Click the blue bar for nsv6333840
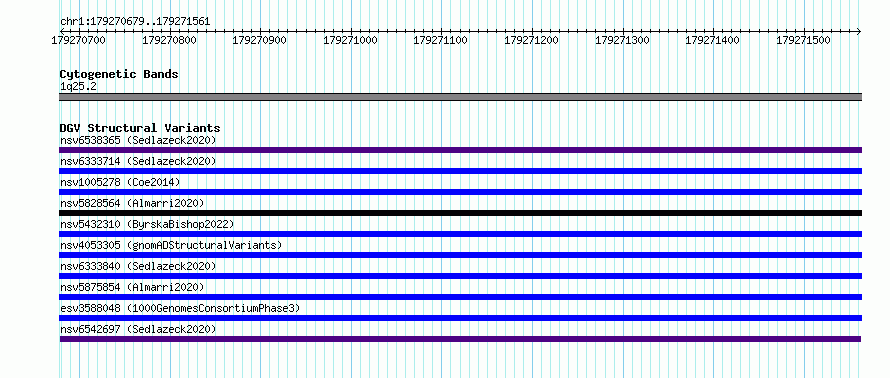This screenshot has width=890, height=378. [x=460, y=276]
